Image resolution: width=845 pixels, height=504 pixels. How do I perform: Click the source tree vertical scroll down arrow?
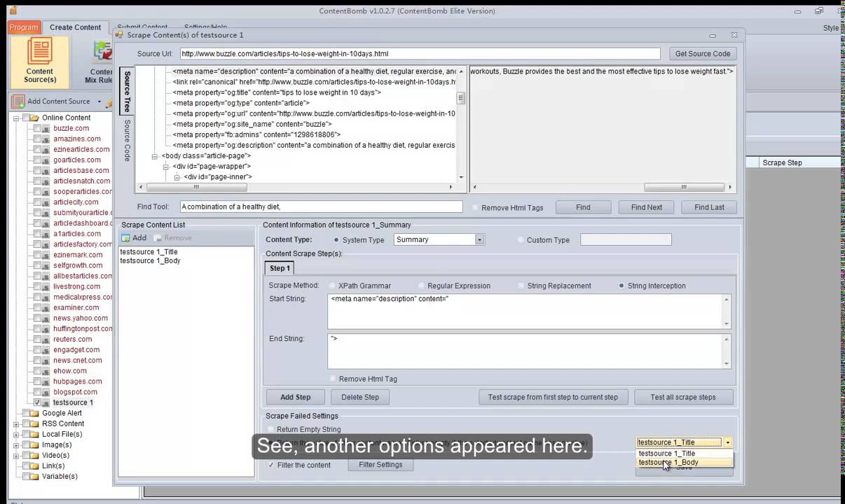[461, 177]
